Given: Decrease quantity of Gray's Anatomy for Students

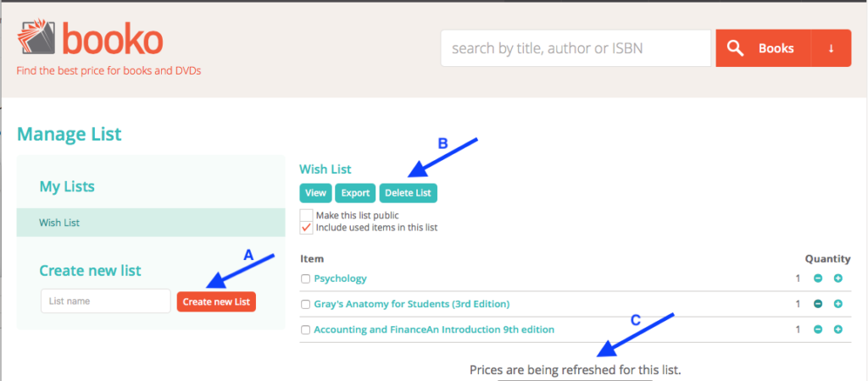Looking at the screenshot, I should click(x=818, y=304).
